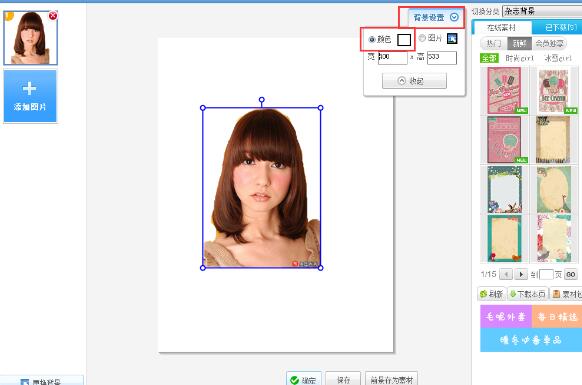Viewport: 582px width, 385px height.
Task: Toggle the 全部 category filter
Action: click(x=489, y=58)
